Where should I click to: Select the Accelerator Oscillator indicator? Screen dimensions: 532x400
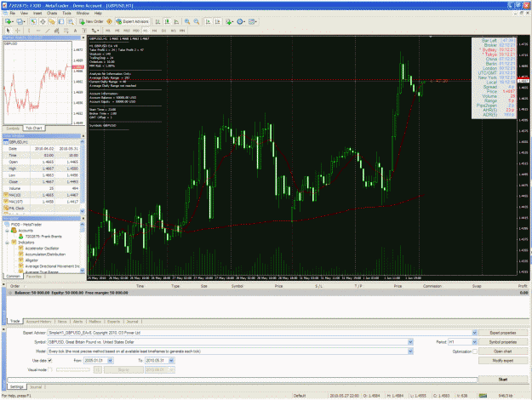tap(42, 249)
